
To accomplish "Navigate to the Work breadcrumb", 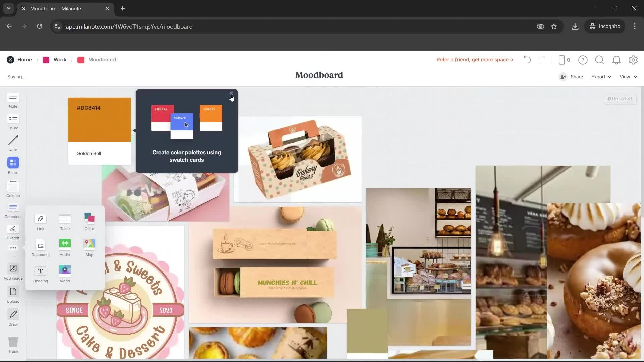I will coord(60,59).
